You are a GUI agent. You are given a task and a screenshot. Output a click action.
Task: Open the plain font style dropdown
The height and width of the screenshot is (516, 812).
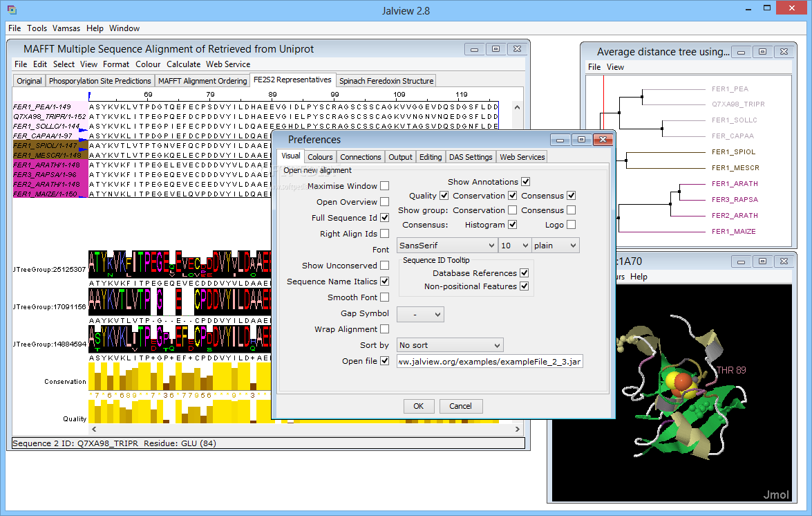pos(556,246)
